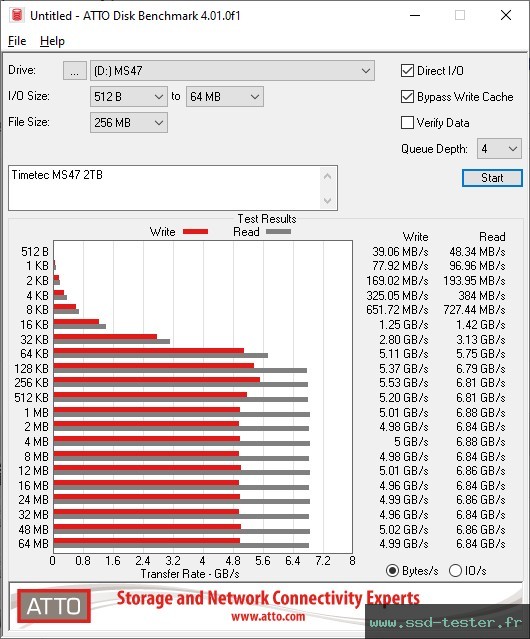Viewport: 530px width, 639px height.
Task: Open the www.atto.com link
Action: pyautogui.click(x=268, y=616)
